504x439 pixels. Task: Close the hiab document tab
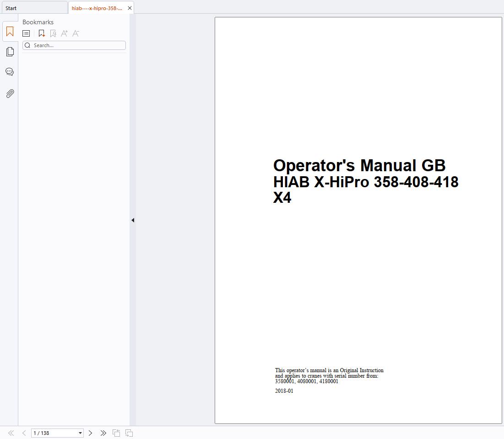pyautogui.click(x=130, y=8)
